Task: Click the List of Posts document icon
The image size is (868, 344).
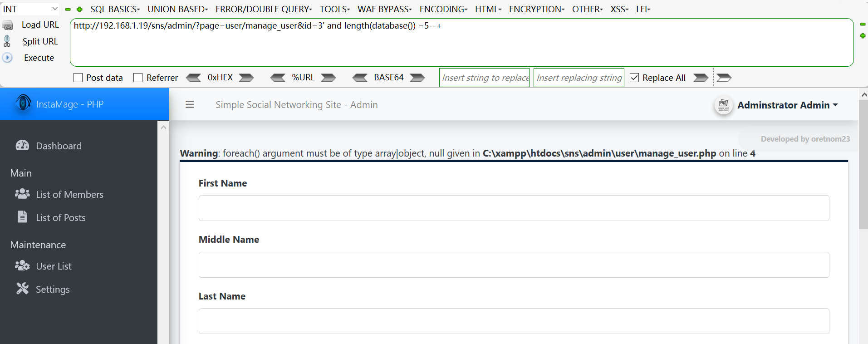Action: click(22, 216)
